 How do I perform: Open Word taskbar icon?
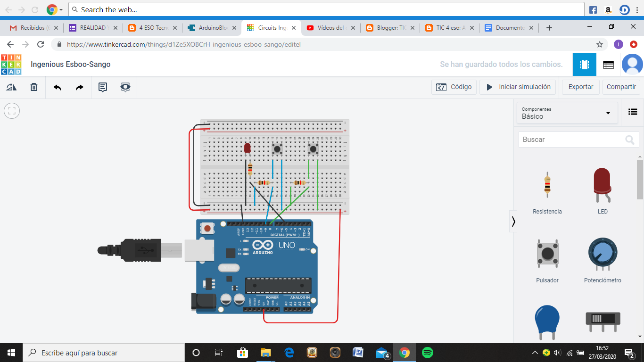[358, 353]
